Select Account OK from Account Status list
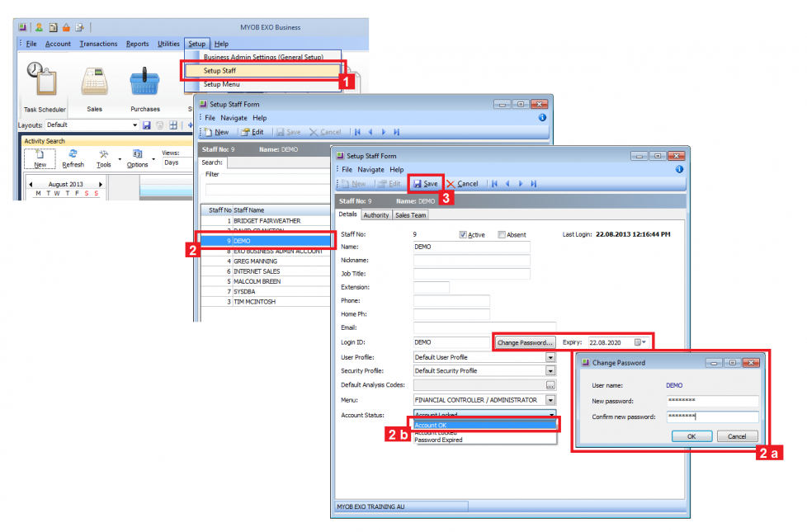 click(x=485, y=425)
